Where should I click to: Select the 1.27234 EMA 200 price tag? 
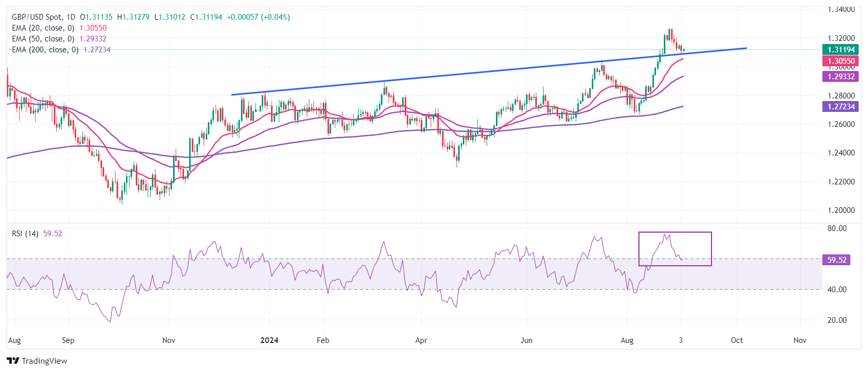point(841,107)
